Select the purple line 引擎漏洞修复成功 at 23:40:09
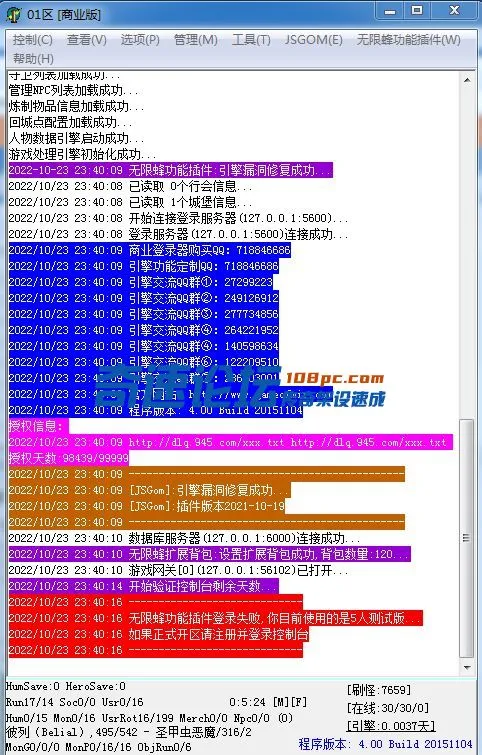Screen dimensions: 482x755 pos(170,170)
